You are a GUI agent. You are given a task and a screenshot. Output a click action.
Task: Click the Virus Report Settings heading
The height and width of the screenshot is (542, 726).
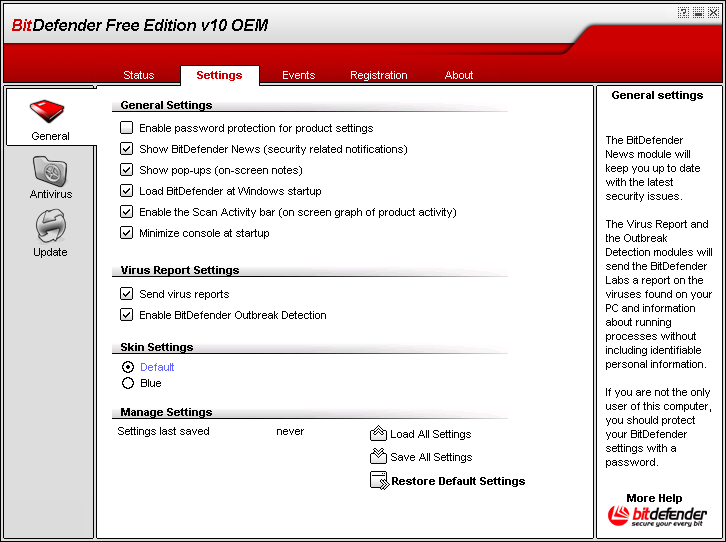[180, 270]
